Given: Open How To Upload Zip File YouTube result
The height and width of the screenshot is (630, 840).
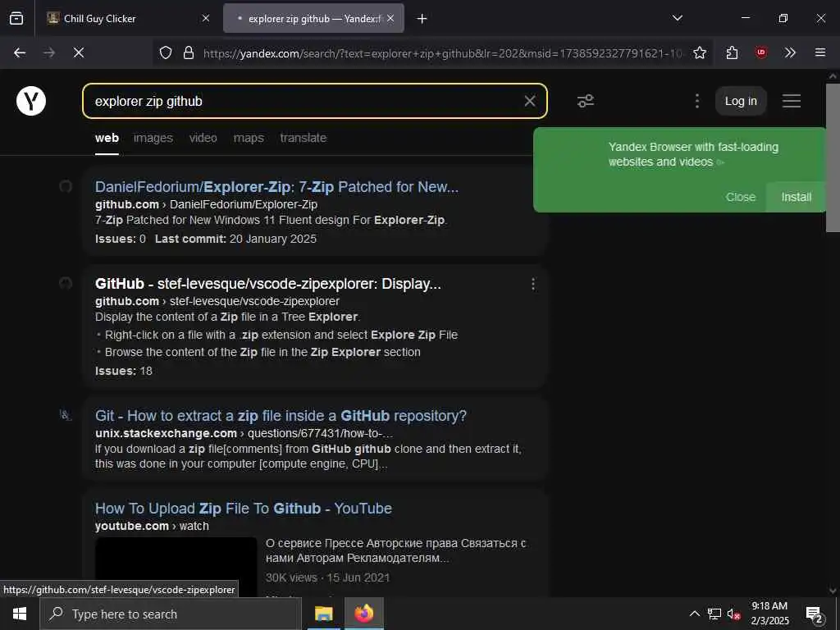Looking at the screenshot, I should (x=243, y=509).
